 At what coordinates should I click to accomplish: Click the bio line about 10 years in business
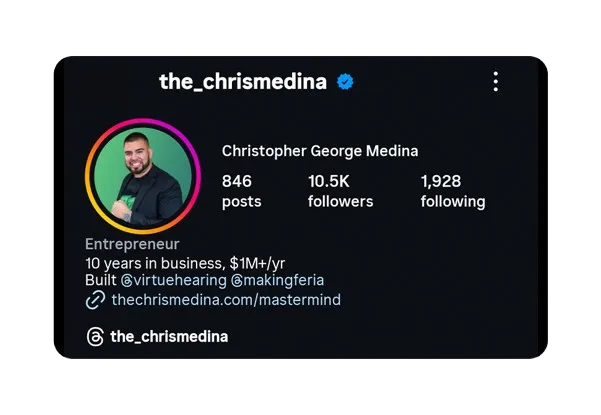[x=185, y=264]
